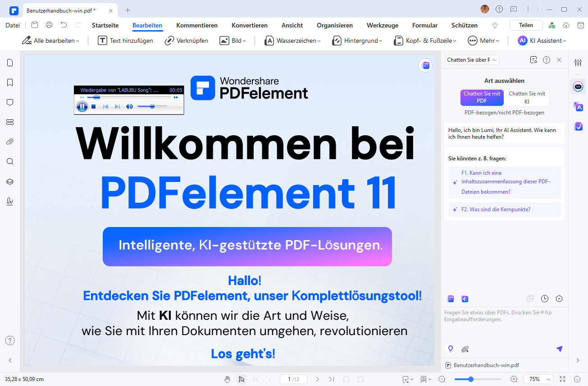The height and width of the screenshot is (386, 588).
Task: Expand the Kopf- & Fußzeile dropdown
Action: tap(425, 41)
